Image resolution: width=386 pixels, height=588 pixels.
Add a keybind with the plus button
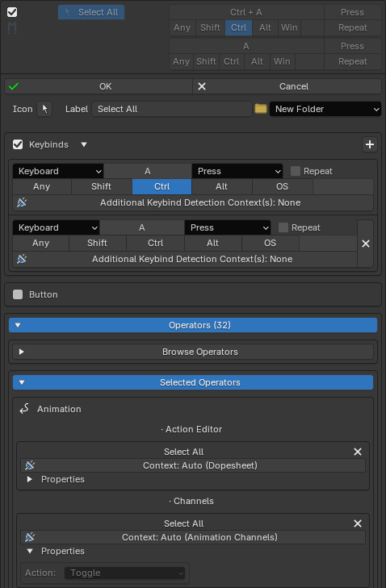[370, 144]
